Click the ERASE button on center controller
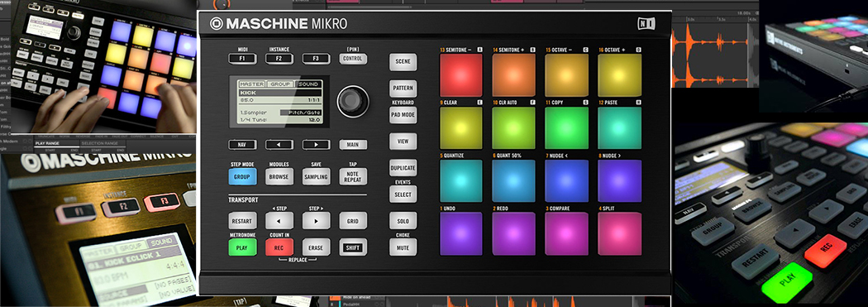Image resolution: width=868 pixels, height=307 pixels. (x=316, y=247)
